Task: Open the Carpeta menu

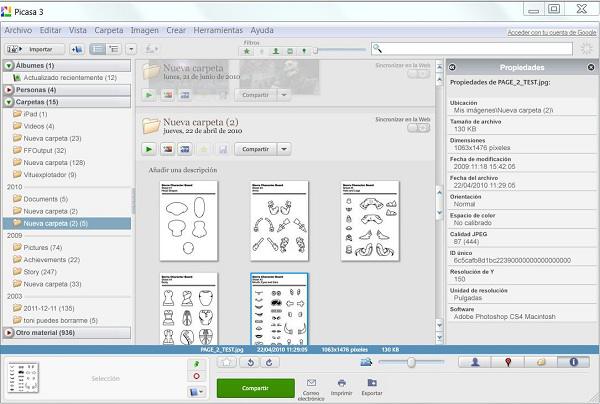Action: coord(109,30)
